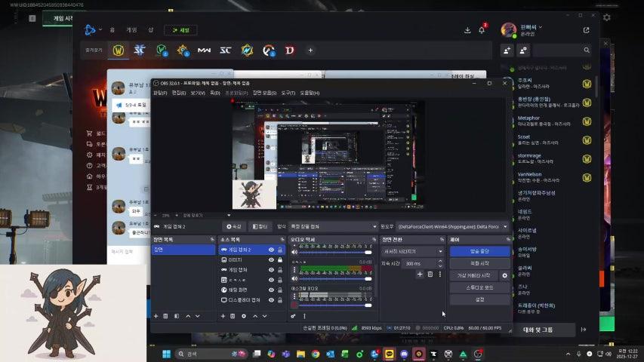
Task: Add a game to favorites bar
Action: coord(310,51)
